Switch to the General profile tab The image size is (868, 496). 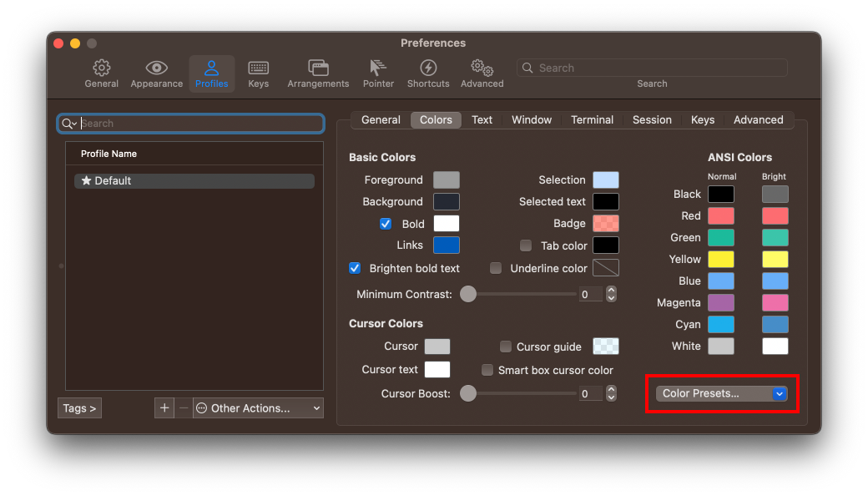pyautogui.click(x=381, y=120)
